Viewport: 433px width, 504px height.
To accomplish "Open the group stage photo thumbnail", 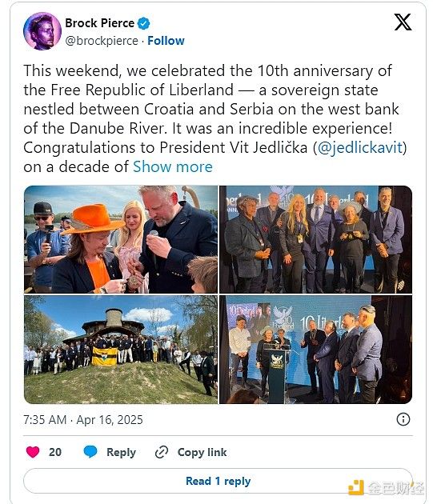I will [315, 239].
